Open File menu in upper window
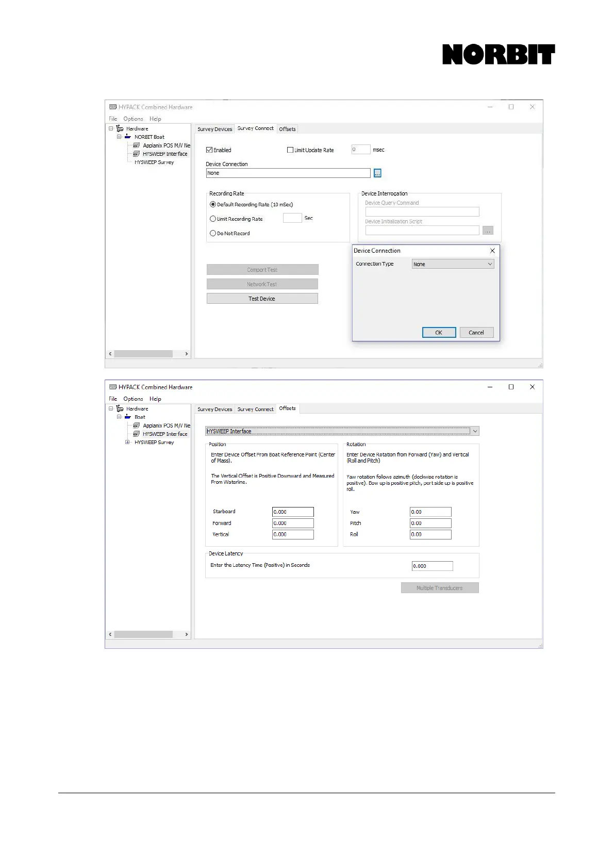 click(x=113, y=119)
